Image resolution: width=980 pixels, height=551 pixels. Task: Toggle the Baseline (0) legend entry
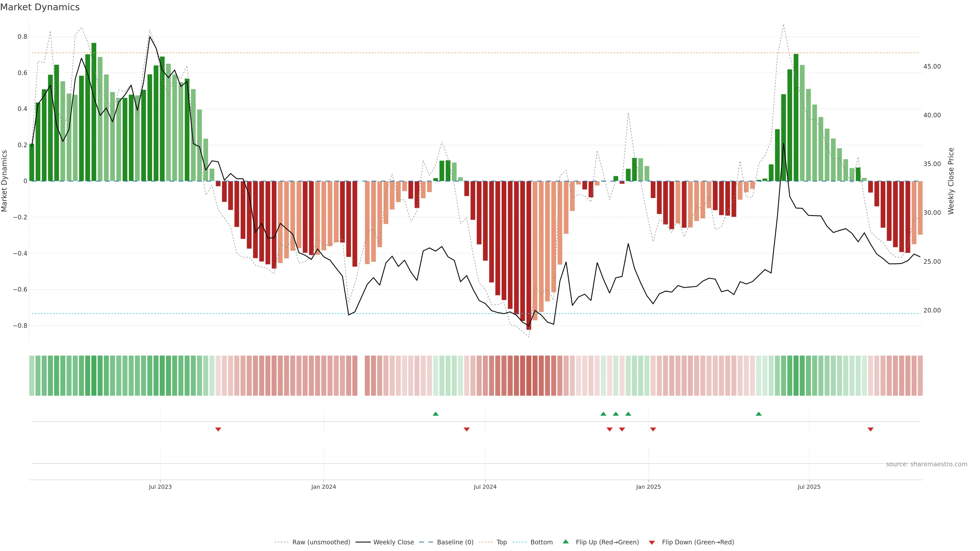(455, 542)
